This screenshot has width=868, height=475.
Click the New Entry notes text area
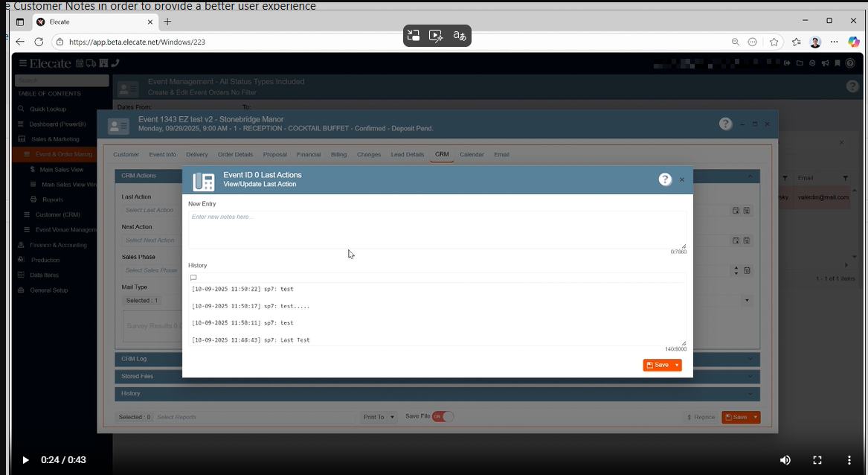pos(437,229)
